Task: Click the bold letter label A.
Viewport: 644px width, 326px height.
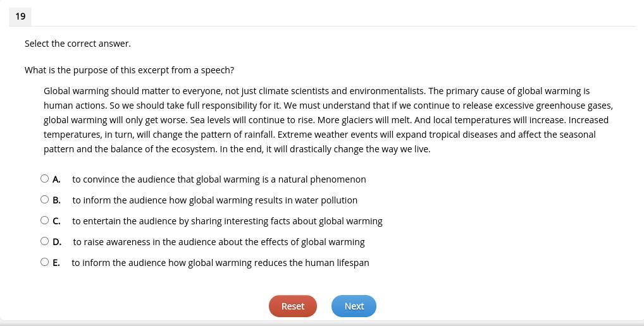Action: point(57,179)
